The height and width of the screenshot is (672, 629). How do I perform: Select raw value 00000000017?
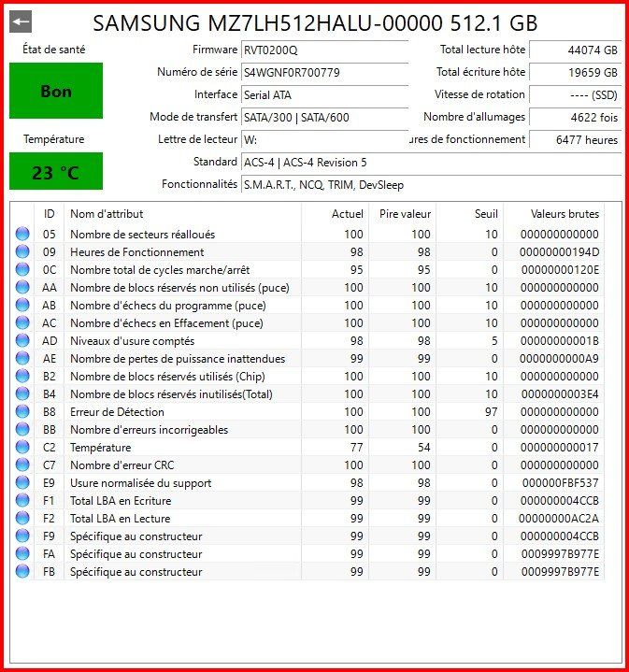560,448
